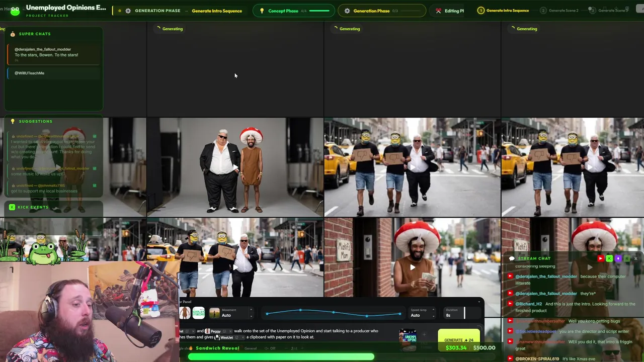
Task: Select the Concept Phase 4/4 tab
Action: coord(293,11)
